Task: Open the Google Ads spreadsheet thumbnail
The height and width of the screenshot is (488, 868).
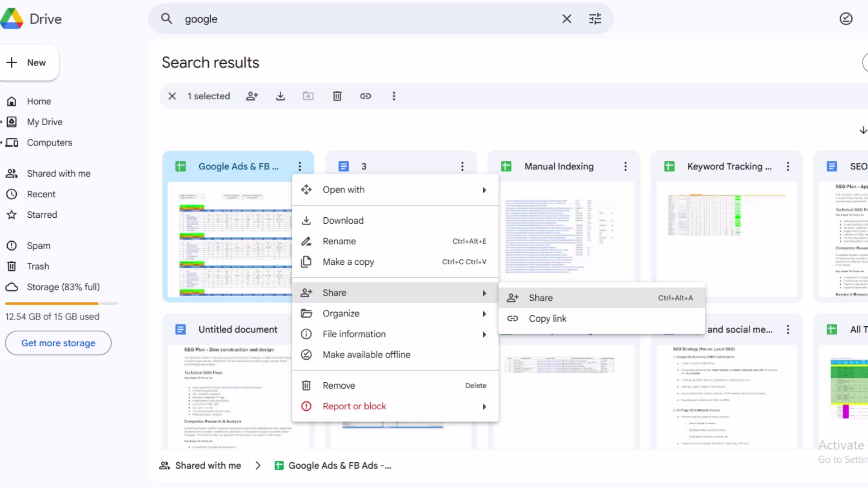Action: 230,239
